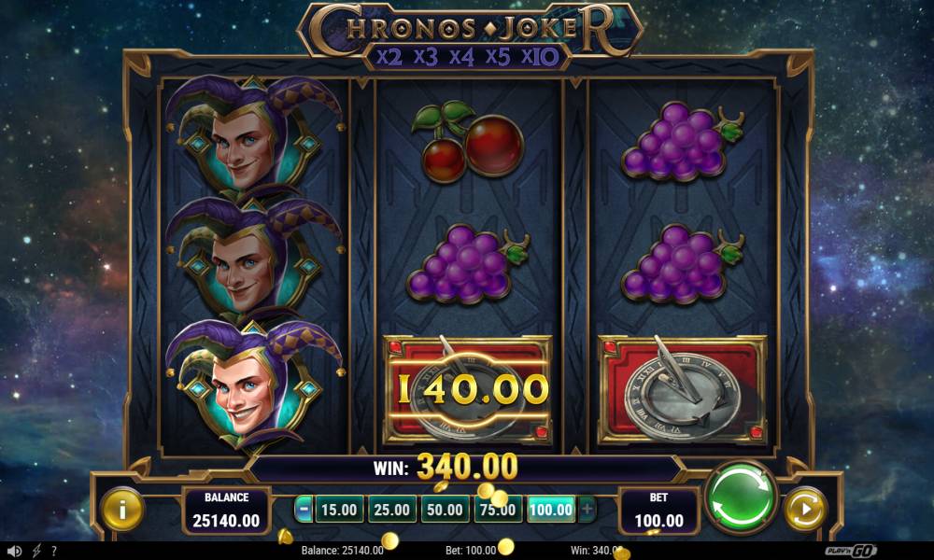Click the green spin button
The width and height of the screenshot is (934, 560).
[741, 497]
